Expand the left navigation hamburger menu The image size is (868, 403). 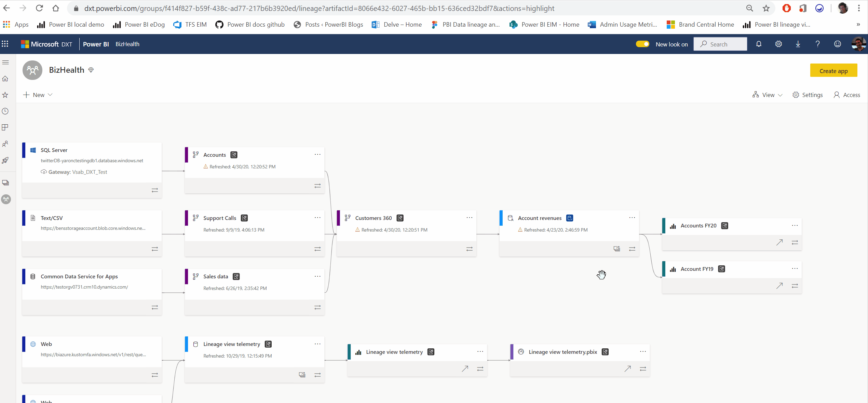click(x=5, y=62)
